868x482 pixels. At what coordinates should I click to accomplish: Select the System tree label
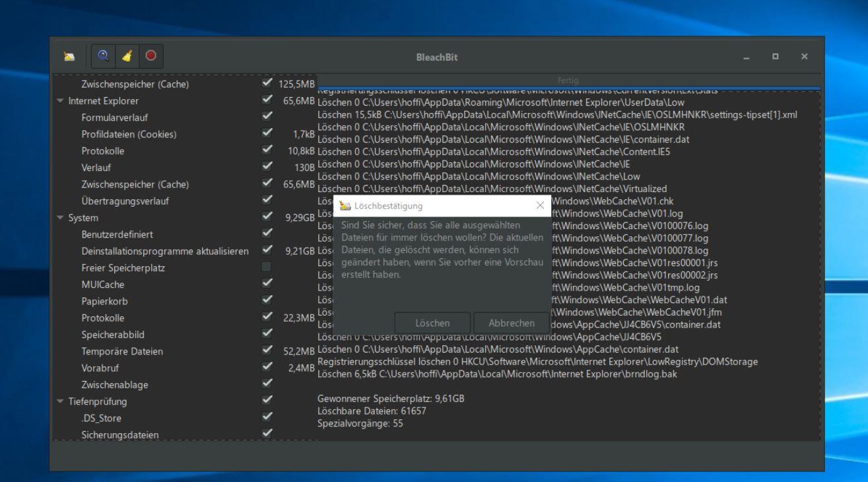pyautogui.click(x=83, y=217)
